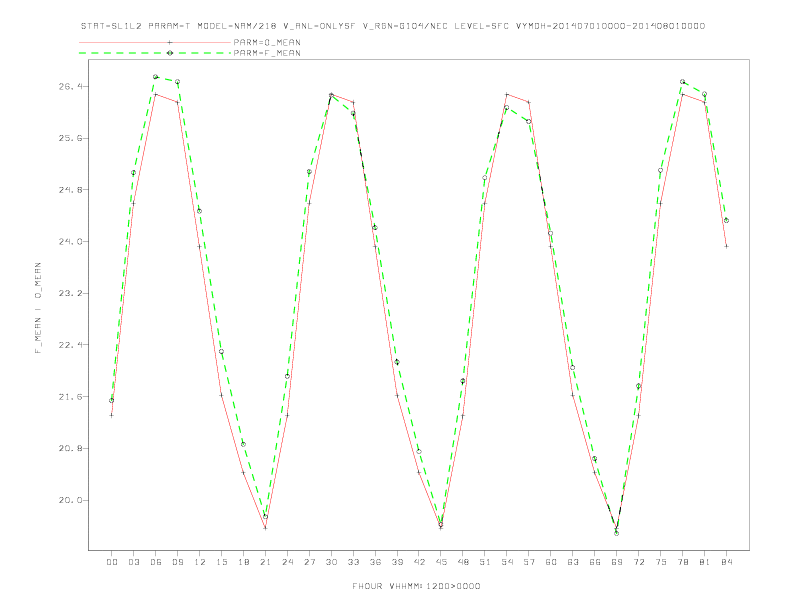Select the 24.0 y-axis tick label
Viewport: 792px width, 612px height.
pos(70,241)
